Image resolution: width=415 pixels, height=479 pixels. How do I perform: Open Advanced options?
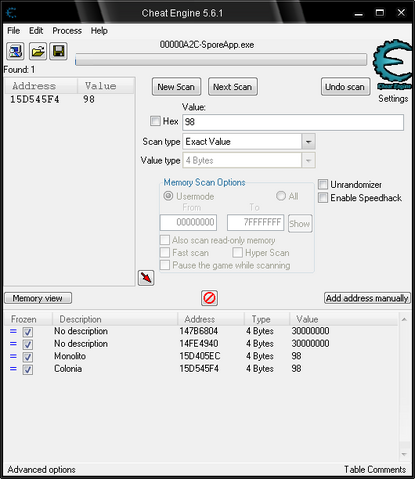click(x=41, y=470)
